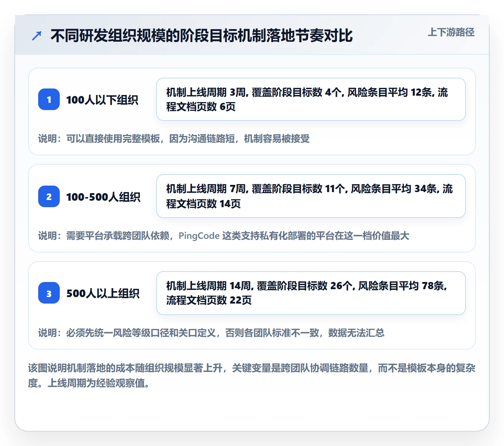The width and height of the screenshot is (504, 446).
Task: Click the note 可以直接使用完整模板
Action: click(x=174, y=138)
